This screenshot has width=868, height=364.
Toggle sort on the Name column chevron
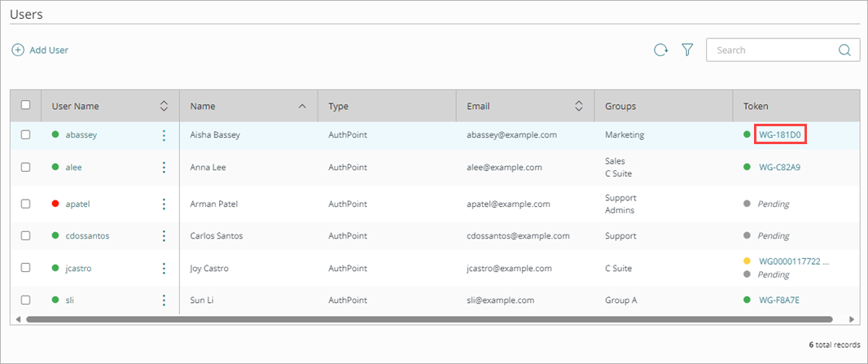click(302, 106)
